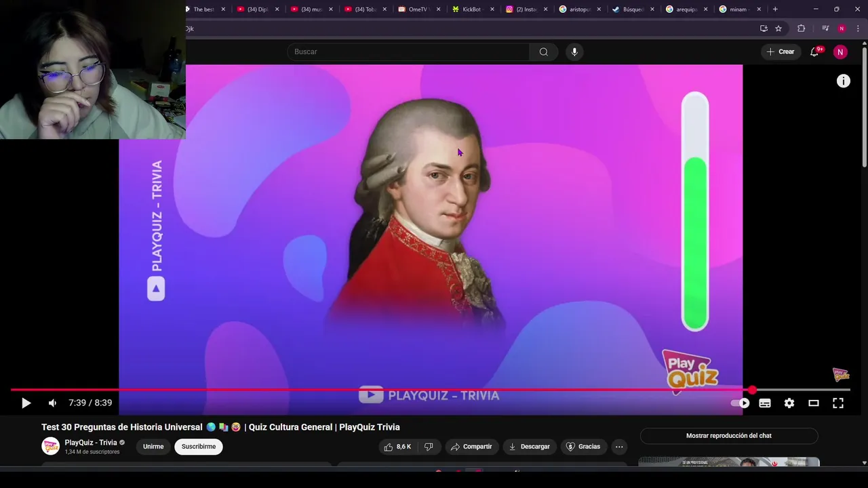Open YouTube notifications bell
This screenshot has width=868, height=488.
tap(815, 52)
